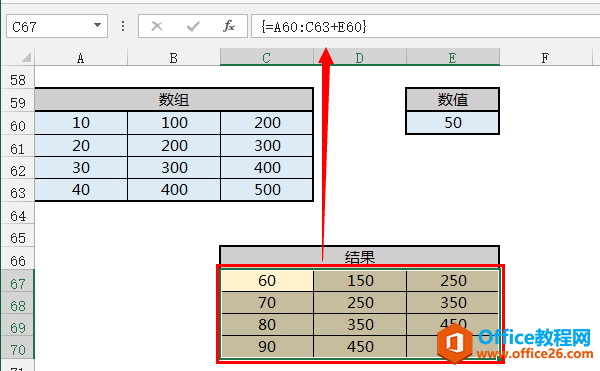Select cell E60 containing 50
Image resolution: width=600 pixels, height=371 pixels.
tap(453, 123)
